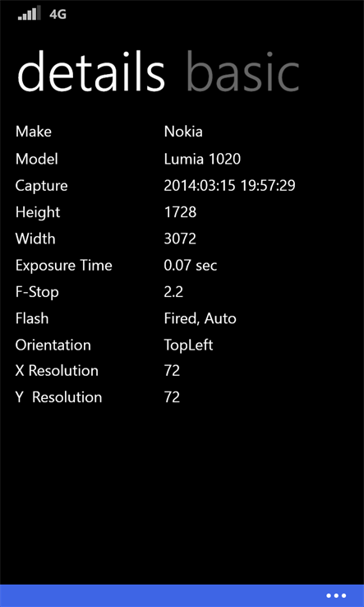Tap the signal strength bars icon
364x607 pixels.
[29, 13]
